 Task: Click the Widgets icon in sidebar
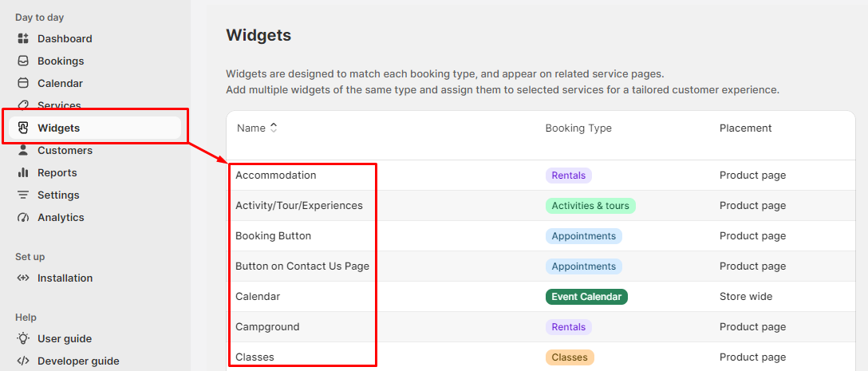pyautogui.click(x=22, y=128)
